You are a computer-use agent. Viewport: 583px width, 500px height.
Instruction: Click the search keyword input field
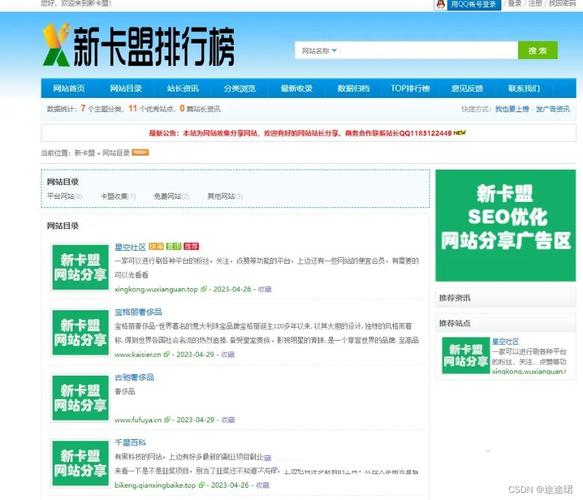point(428,50)
